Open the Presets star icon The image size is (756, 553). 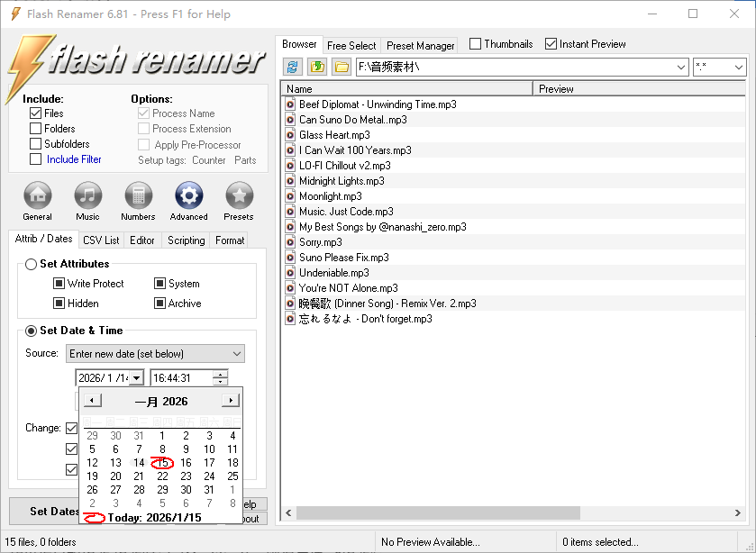click(239, 195)
